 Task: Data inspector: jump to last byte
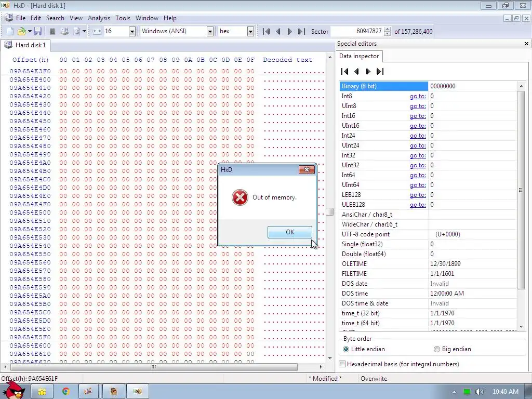[380, 72]
